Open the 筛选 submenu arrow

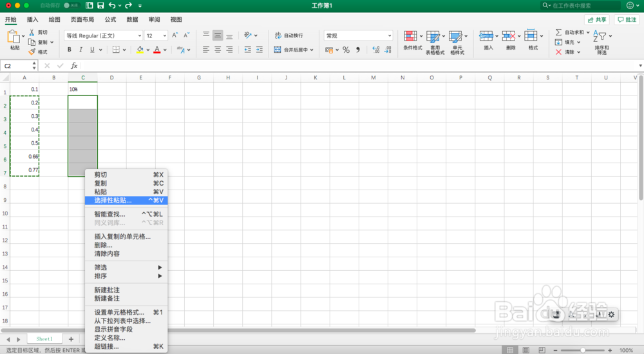coord(160,268)
